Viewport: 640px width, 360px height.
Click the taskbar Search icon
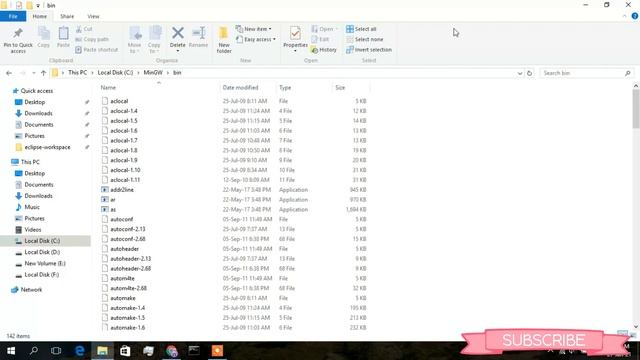tap(34, 351)
